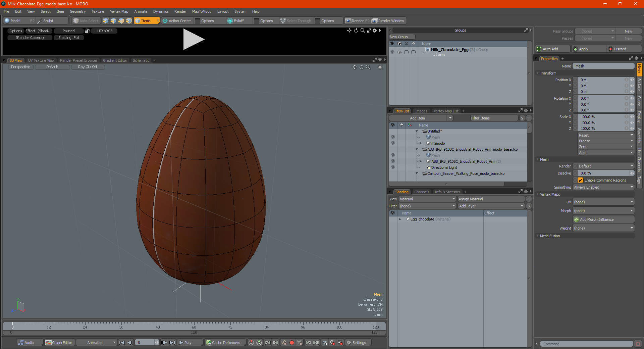Click the red record auto-key icon

click(x=292, y=343)
